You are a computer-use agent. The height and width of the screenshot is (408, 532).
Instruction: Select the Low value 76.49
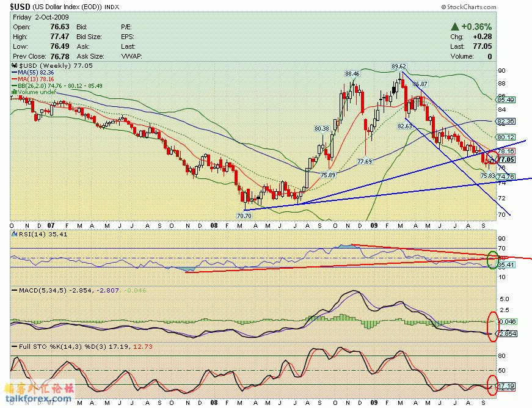point(60,46)
